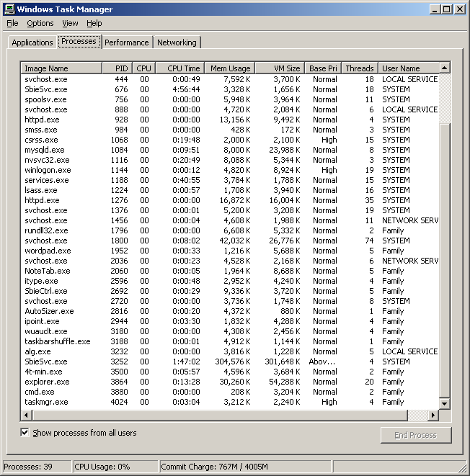Image resolution: width=470 pixels, height=476 pixels.
Task: Select the wuauclt.exe process row
Action: pyautogui.click(x=230, y=331)
